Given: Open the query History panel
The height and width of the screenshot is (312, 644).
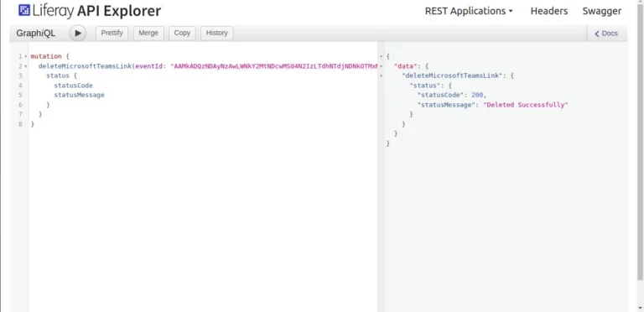Looking at the screenshot, I should [217, 33].
